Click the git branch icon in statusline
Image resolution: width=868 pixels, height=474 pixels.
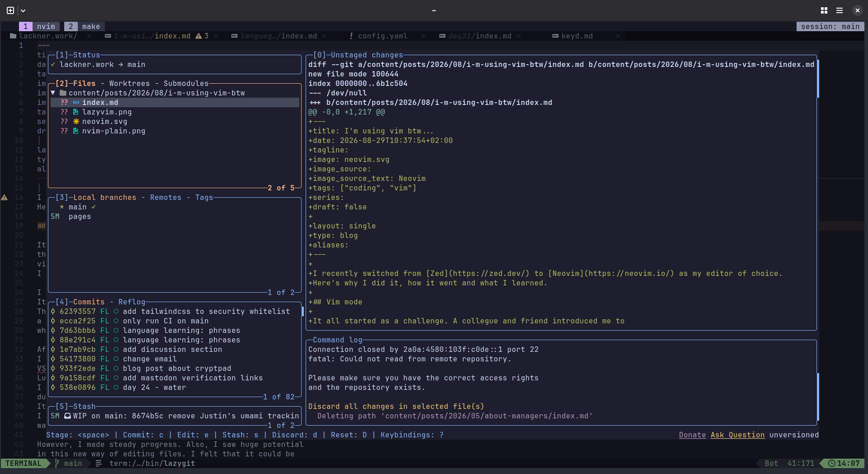[57, 463]
